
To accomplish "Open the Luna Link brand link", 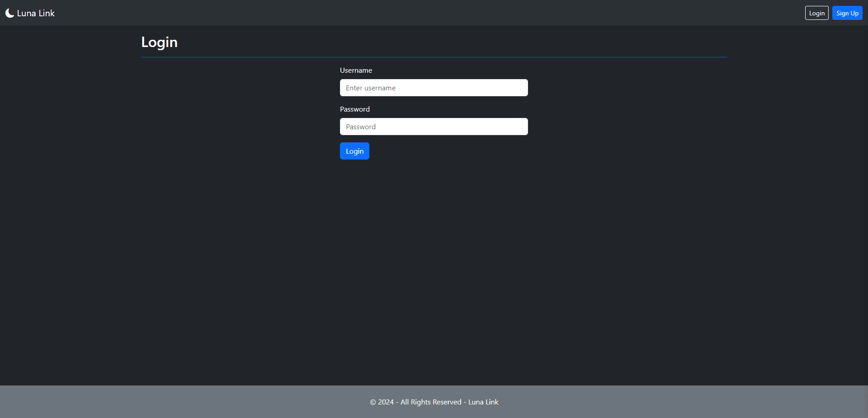I will [30, 13].
